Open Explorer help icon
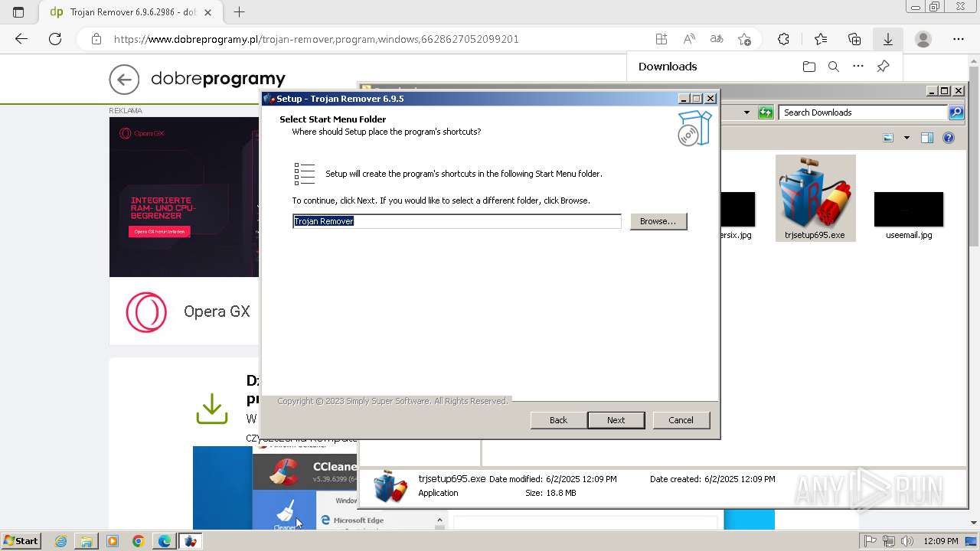 (949, 138)
